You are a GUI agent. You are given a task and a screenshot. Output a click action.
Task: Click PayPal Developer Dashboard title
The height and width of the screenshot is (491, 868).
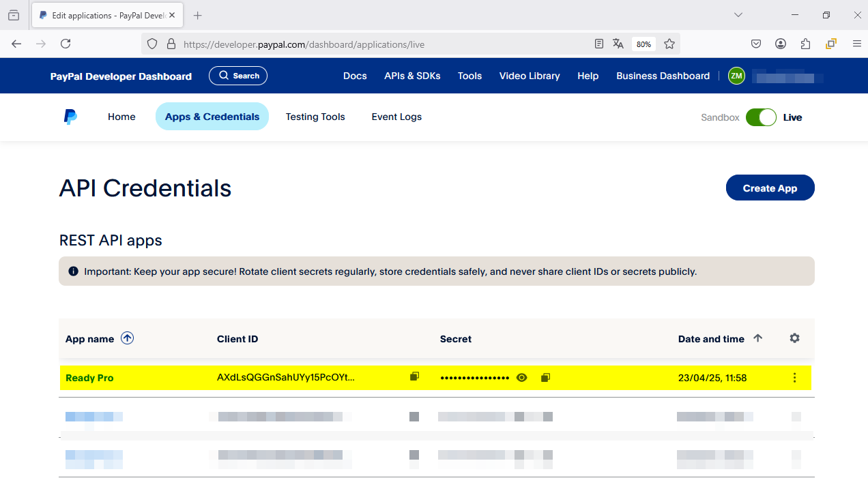click(x=121, y=76)
